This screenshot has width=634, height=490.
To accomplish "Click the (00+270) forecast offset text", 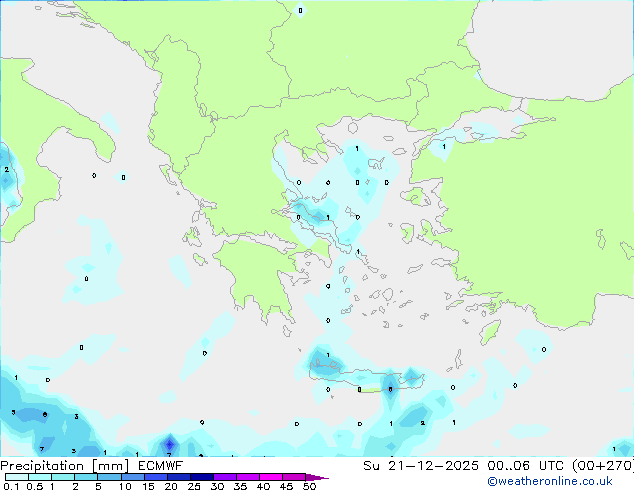I will click(603, 466).
